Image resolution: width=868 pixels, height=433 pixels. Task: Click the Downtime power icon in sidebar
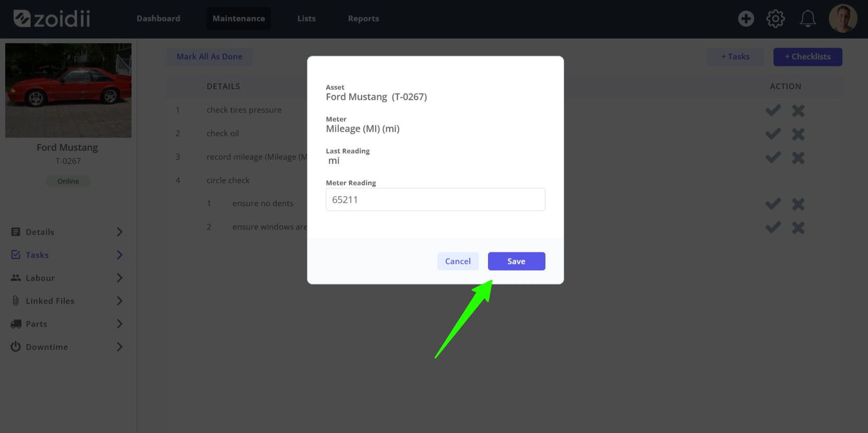(16, 346)
